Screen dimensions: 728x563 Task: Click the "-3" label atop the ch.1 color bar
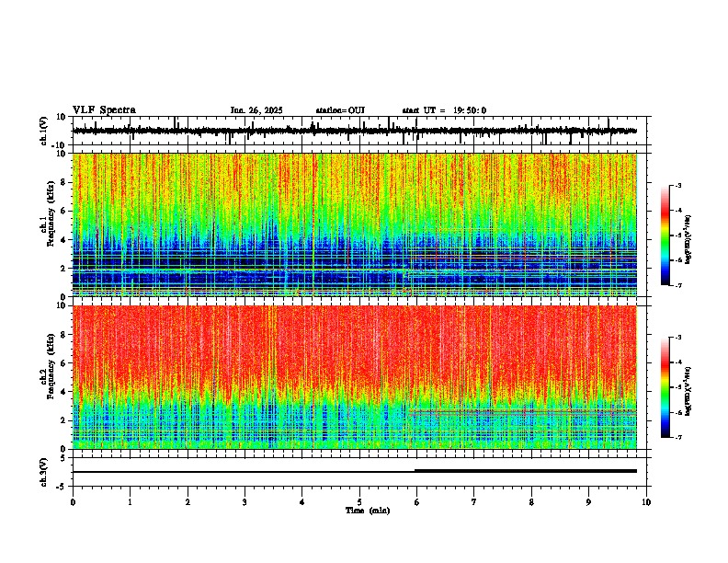pyautogui.click(x=678, y=185)
